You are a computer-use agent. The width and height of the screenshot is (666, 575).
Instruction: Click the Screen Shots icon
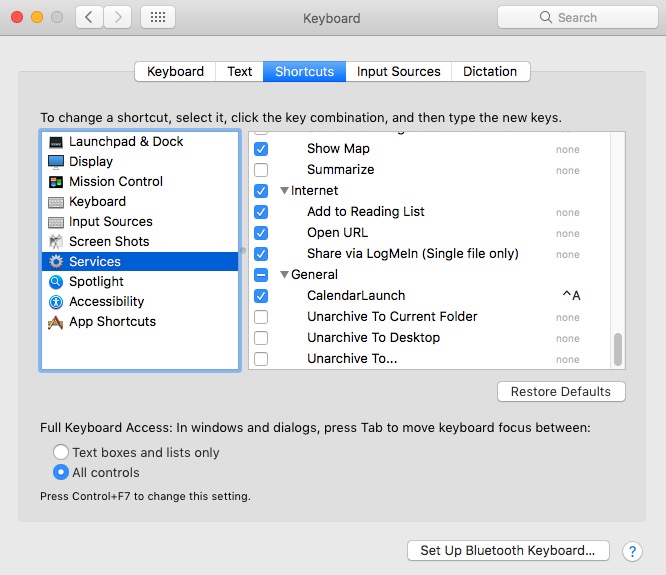pyautogui.click(x=56, y=242)
